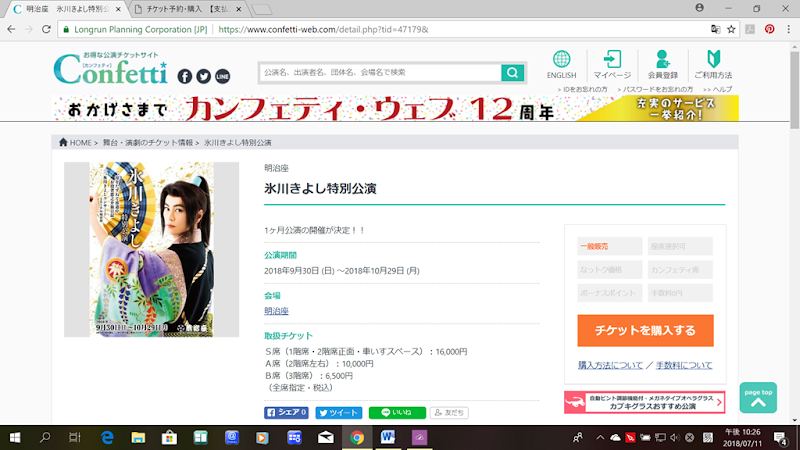Open Microsoft Store from taskbar
This screenshot has width=800, height=450.
click(x=169, y=438)
